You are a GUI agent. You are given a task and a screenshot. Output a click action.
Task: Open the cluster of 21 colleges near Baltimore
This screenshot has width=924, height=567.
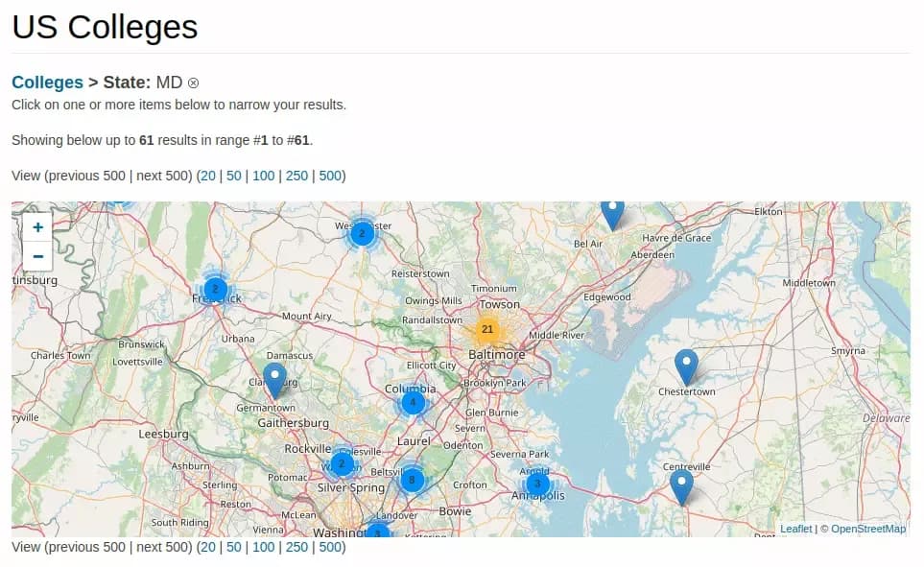tap(488, 328)
